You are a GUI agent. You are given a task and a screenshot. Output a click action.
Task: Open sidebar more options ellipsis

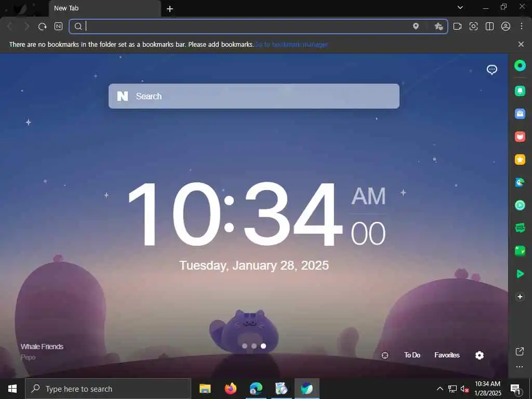tap(520, 367)
